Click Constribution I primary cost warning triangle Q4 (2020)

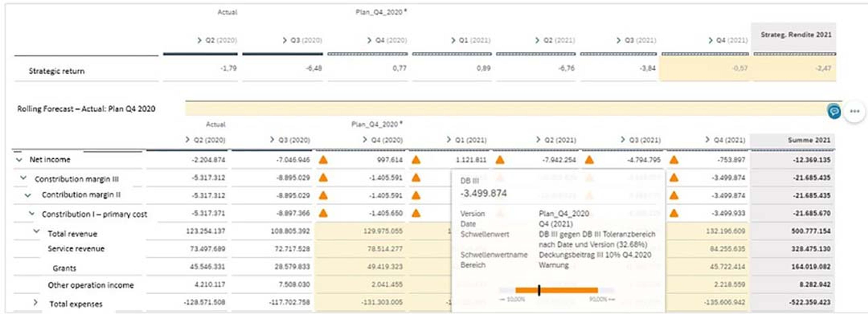[x=323, y=213]
